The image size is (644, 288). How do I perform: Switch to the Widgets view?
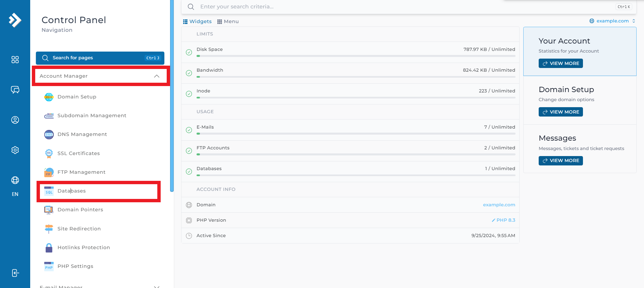click(x=197, y=21)
